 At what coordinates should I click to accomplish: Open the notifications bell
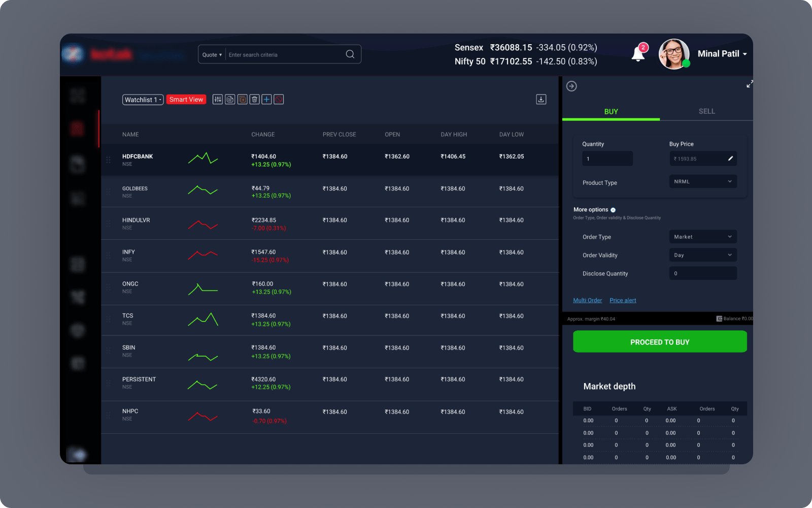(638, 54)
